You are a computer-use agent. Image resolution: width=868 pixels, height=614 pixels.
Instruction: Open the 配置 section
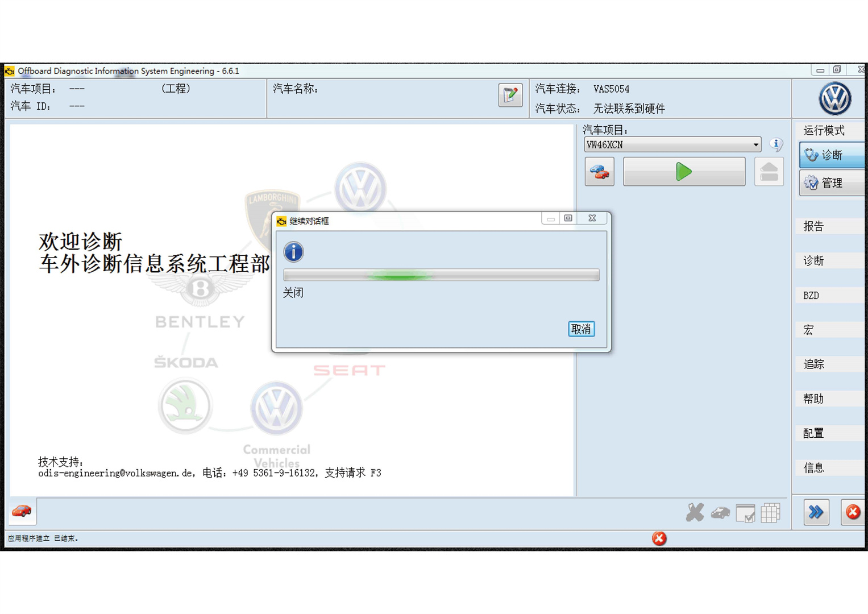pos(830,433)
